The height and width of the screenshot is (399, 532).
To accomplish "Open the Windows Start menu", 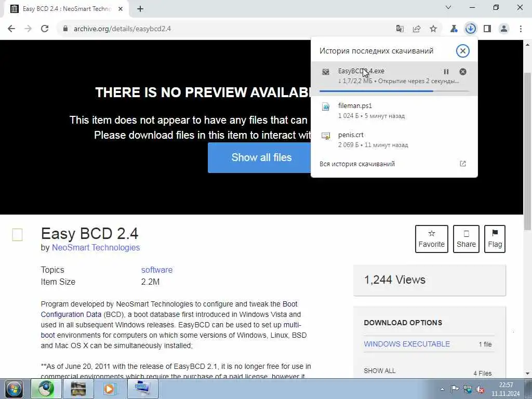I will tap(14, 389).
